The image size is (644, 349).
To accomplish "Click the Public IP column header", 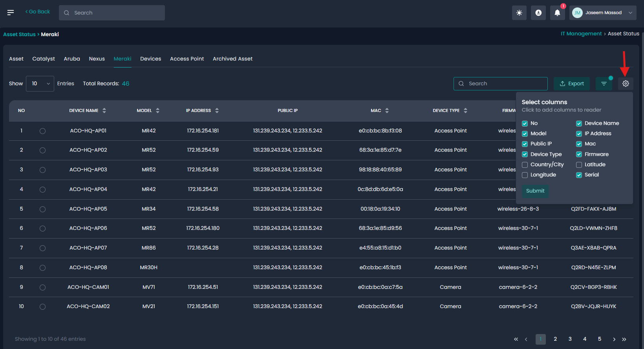I will tap(288, 111).
